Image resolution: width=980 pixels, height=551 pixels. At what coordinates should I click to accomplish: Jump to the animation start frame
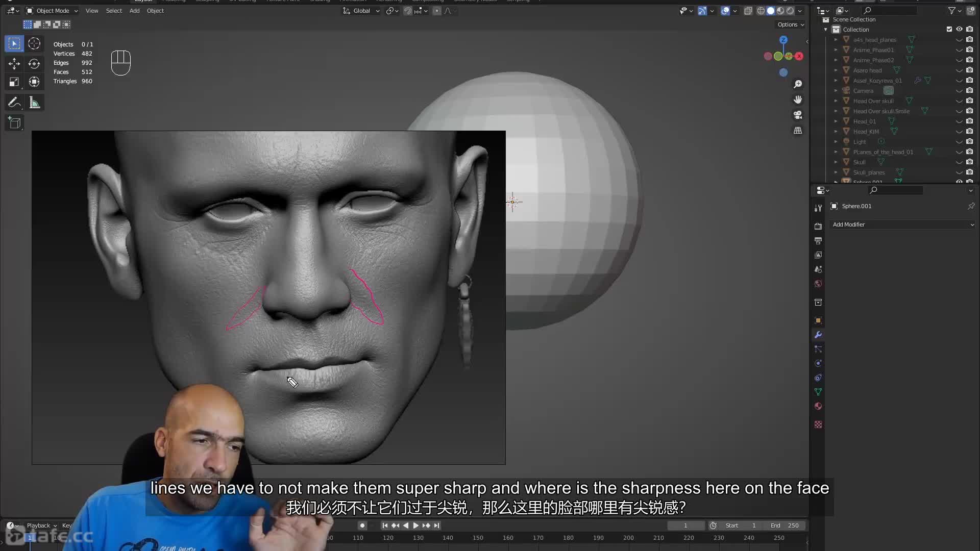click(385, 525)
